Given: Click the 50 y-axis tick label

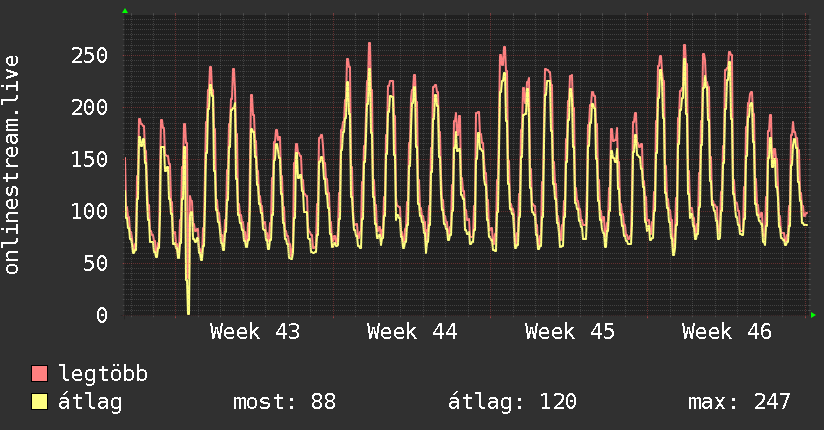Looking at the screenshot, I should pyautogui.click(x=96, y=263).
